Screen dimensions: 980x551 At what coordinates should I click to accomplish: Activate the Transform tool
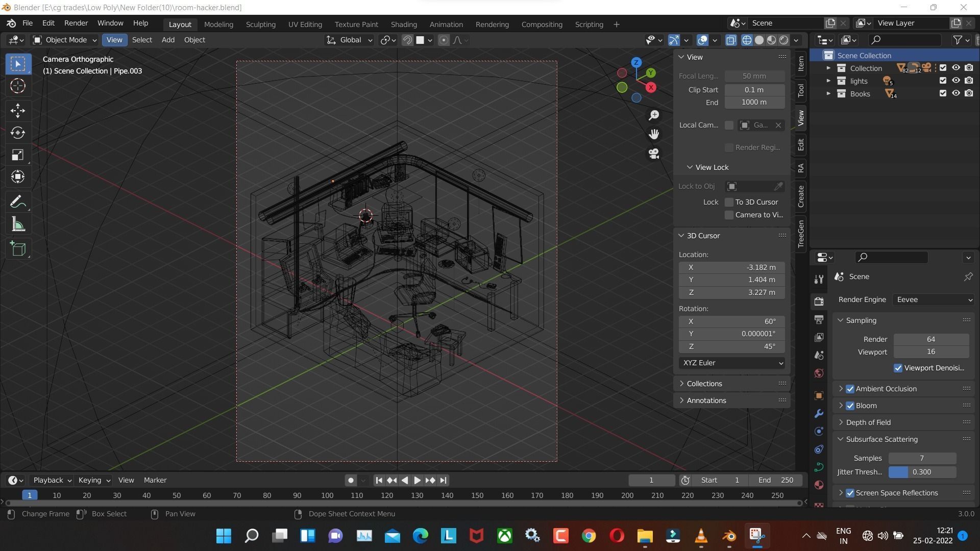pos(18,177)
